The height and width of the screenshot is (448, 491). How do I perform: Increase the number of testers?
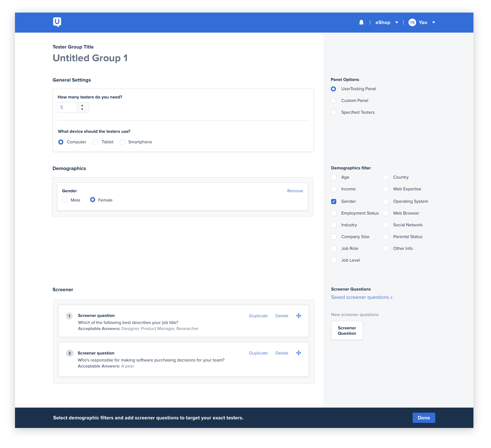[x=82, y=105]
